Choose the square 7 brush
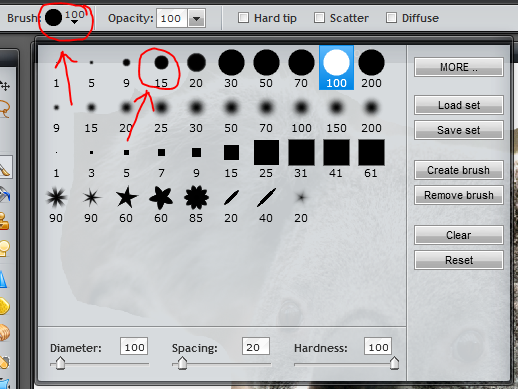The height and width of the screenshot is (389, 518). pos(161,158)
